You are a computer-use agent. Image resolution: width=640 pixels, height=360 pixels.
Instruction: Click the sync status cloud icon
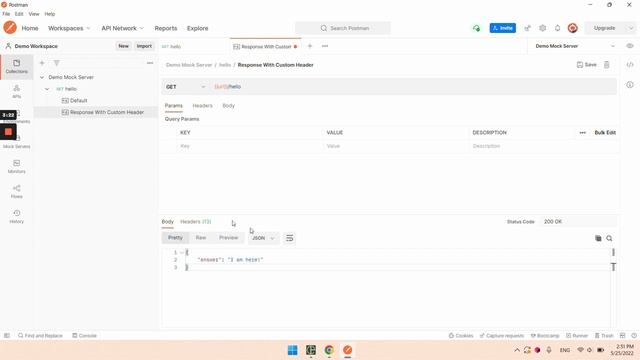[476, 28]
